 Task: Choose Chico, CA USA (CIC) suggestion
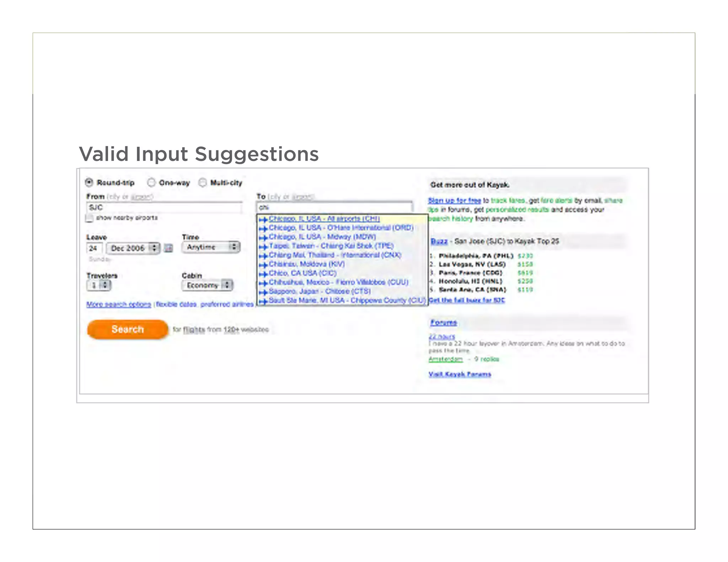pos(303,273)
